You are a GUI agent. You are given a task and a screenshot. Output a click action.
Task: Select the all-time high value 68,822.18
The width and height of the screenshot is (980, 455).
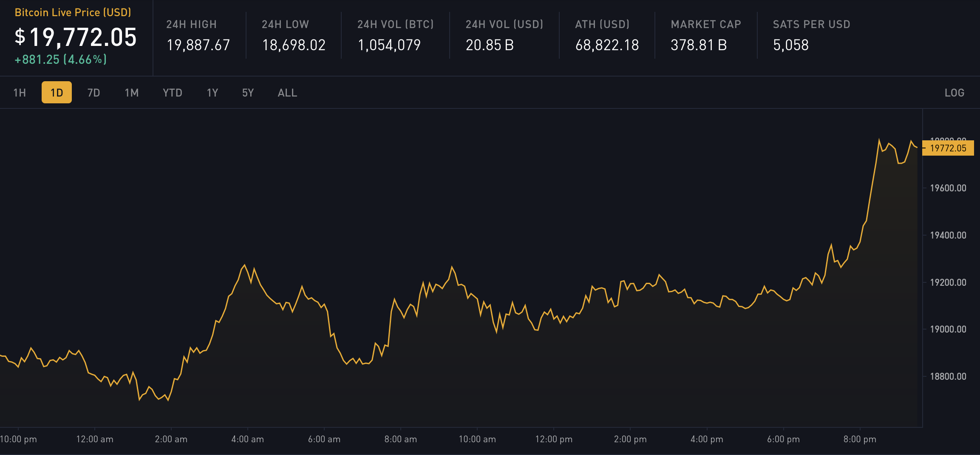(x=607, y=45)
